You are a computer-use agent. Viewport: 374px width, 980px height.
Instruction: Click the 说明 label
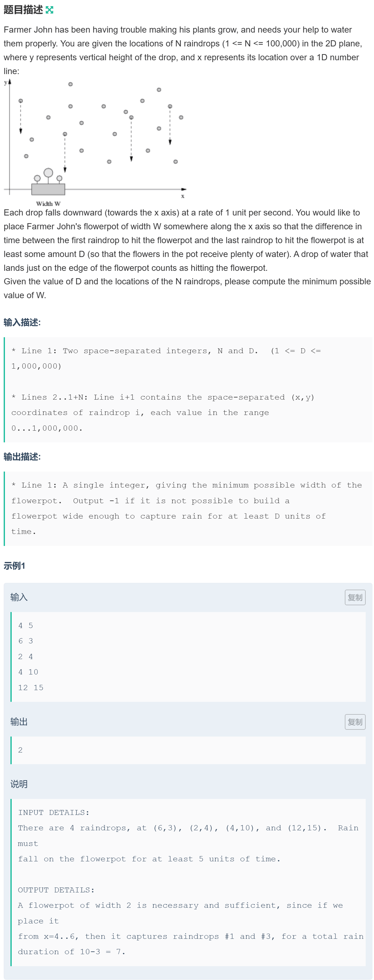click(x=19, y=784)
